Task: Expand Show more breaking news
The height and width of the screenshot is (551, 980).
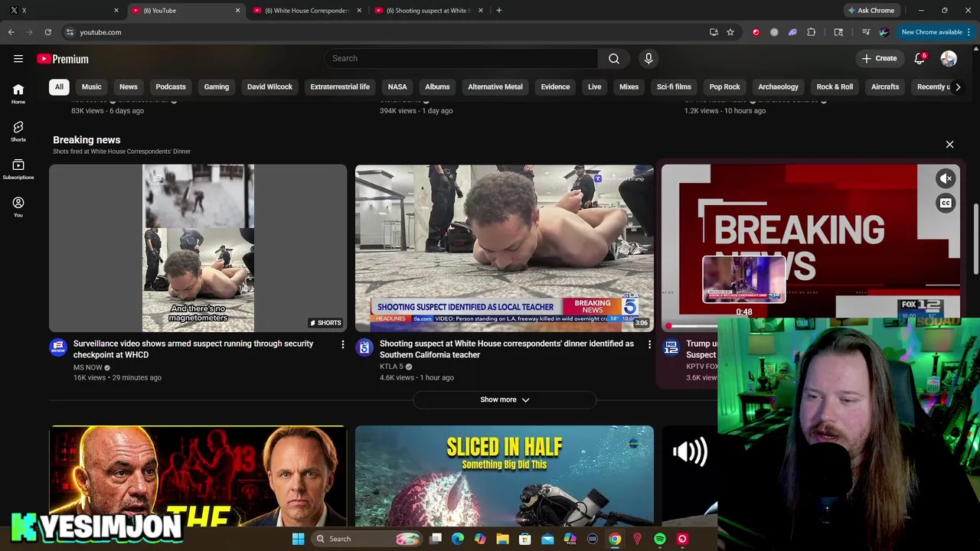Action: point(505,399)
